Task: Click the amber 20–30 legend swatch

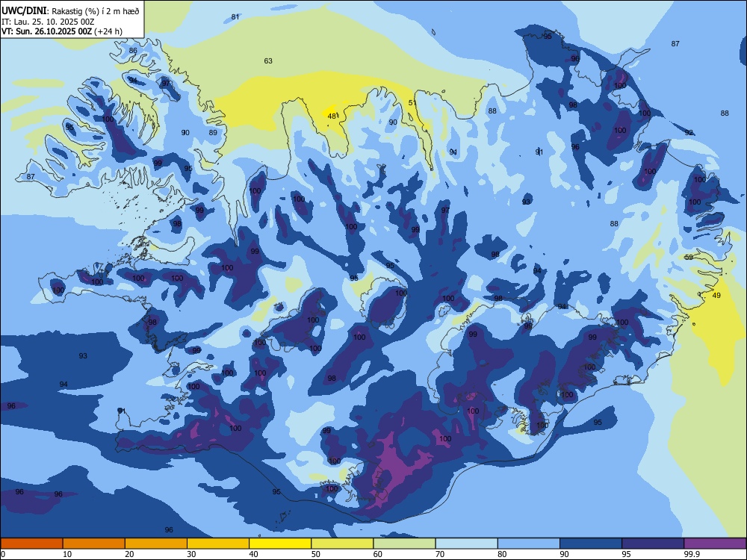Action: (156, 544)
